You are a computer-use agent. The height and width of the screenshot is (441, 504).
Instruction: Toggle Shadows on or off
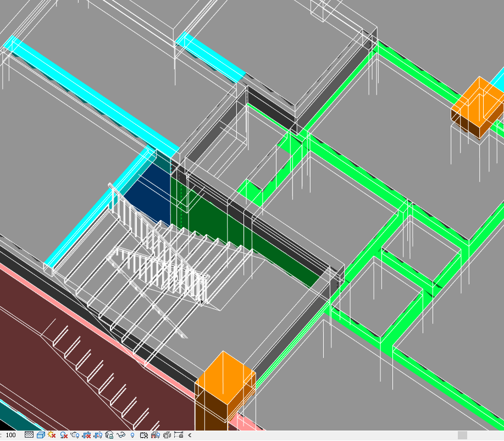64,435
